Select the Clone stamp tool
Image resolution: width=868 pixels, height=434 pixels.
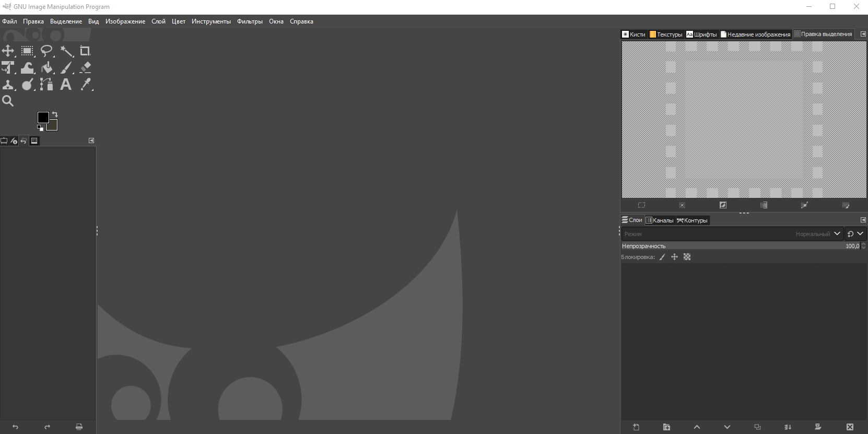coord(8,84)
